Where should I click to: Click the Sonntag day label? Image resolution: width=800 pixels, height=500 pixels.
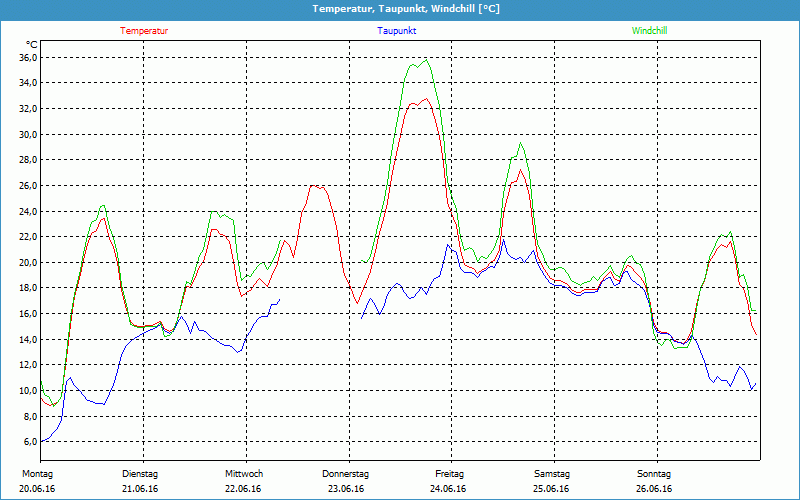(x=654, y=474)
